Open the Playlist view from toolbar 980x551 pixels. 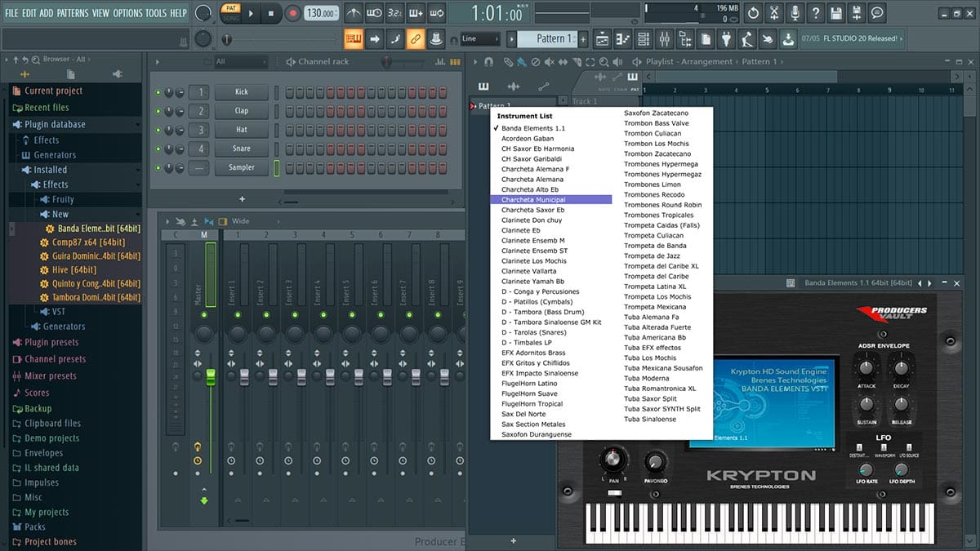[x=602, y=38]
